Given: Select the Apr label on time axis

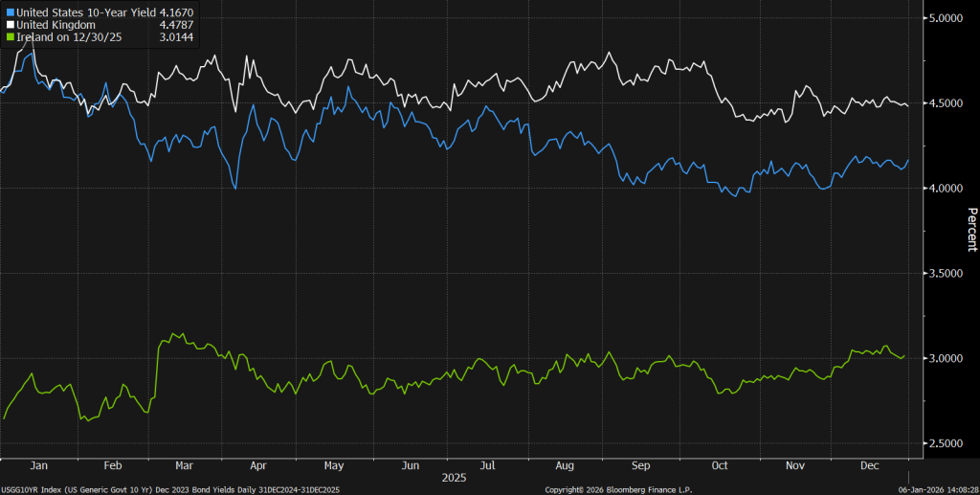Looking at the screenshot, I should pyautogui.click(x=257, y=464).
